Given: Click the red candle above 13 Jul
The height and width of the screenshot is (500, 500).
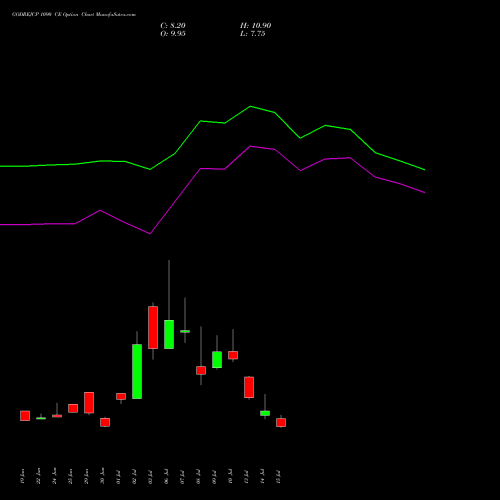Looking at the screenshot, I should 249,387.
